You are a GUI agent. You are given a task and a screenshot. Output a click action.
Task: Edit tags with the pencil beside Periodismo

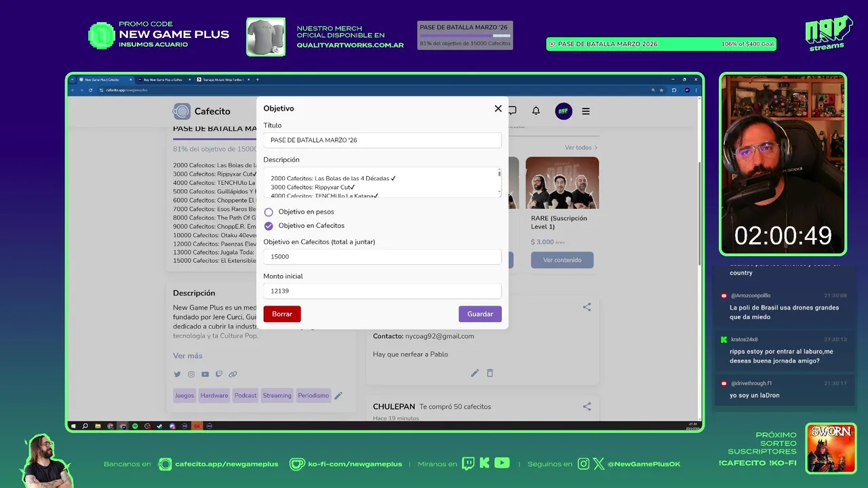(338, 395)
